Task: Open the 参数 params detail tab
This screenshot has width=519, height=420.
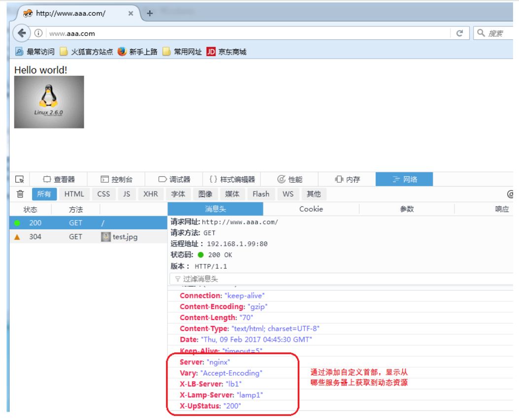Action: tap(407, 209)
